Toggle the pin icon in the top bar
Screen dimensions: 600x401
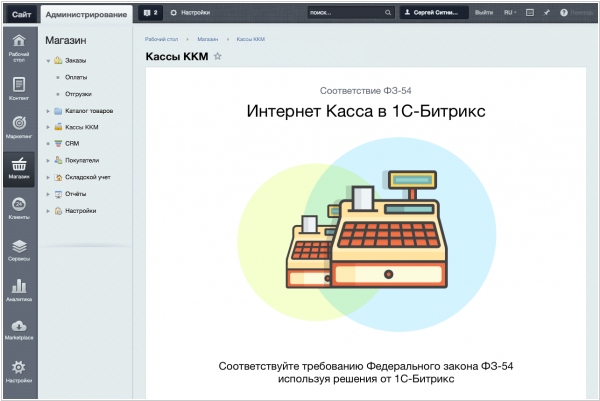click(547, 12)
